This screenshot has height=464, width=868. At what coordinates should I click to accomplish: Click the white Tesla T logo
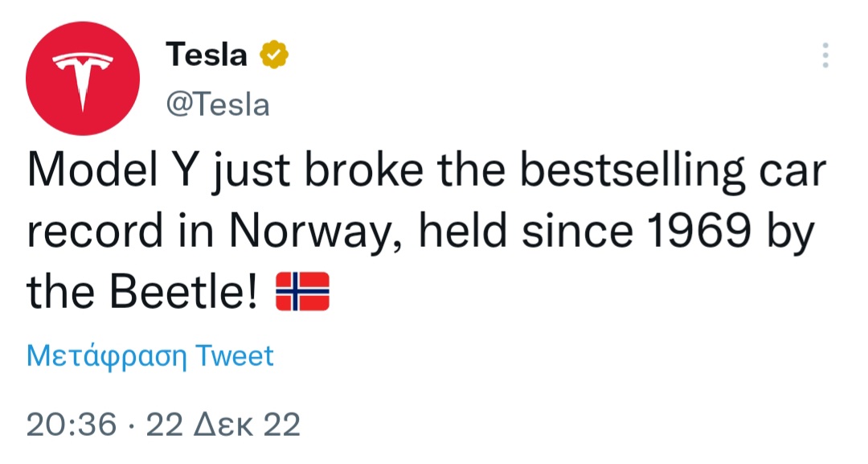click(x=83, y=79)
